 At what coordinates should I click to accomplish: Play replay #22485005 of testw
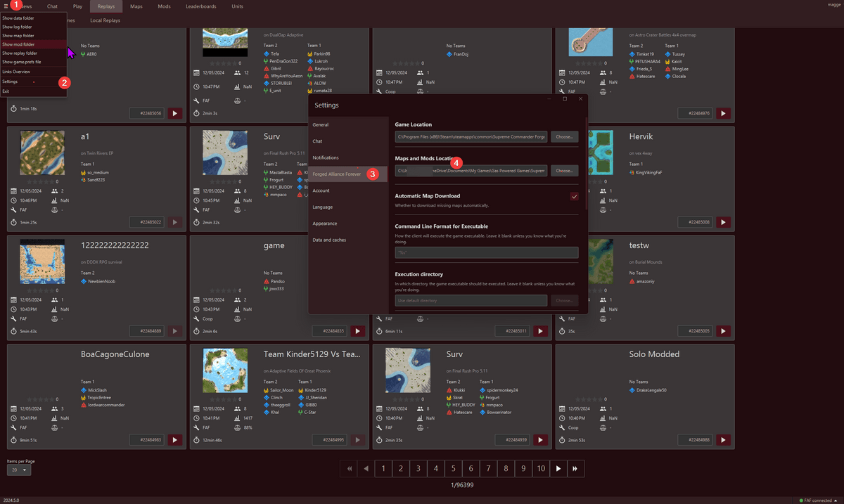pyautogui.click(x=723, y=331)
